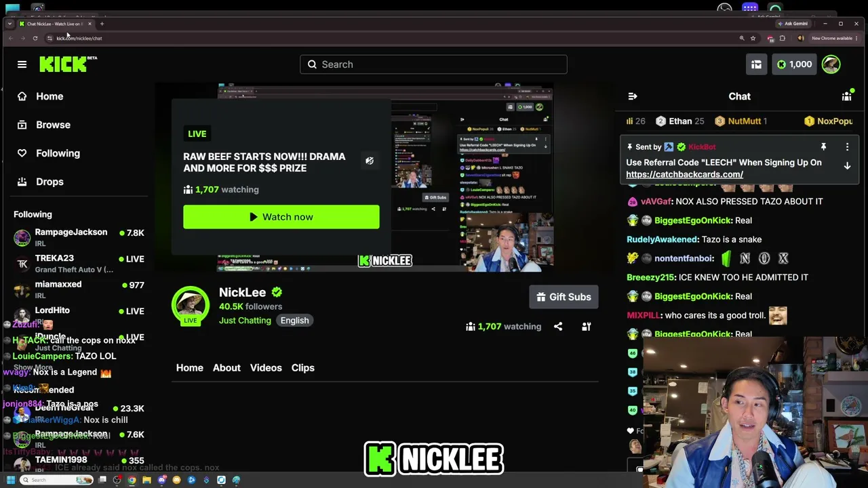Open the stream options icon beside share
The width and height of the screenshot is (868, 488).
click(x=587, y=327)
